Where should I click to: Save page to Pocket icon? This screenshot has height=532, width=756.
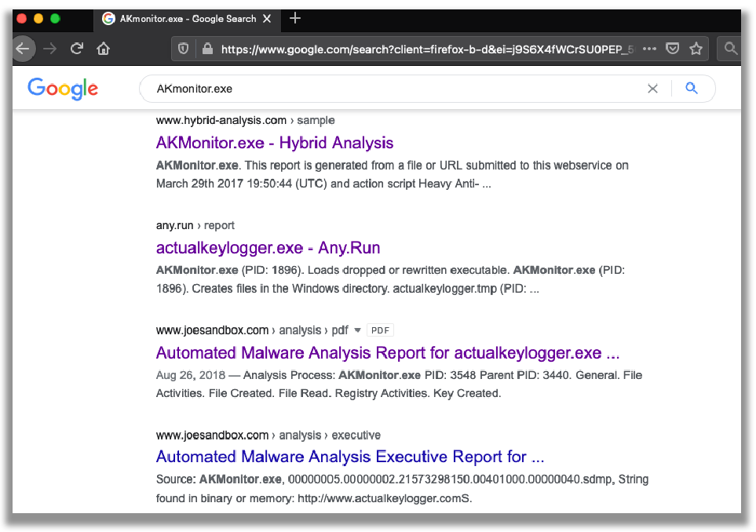673,49
